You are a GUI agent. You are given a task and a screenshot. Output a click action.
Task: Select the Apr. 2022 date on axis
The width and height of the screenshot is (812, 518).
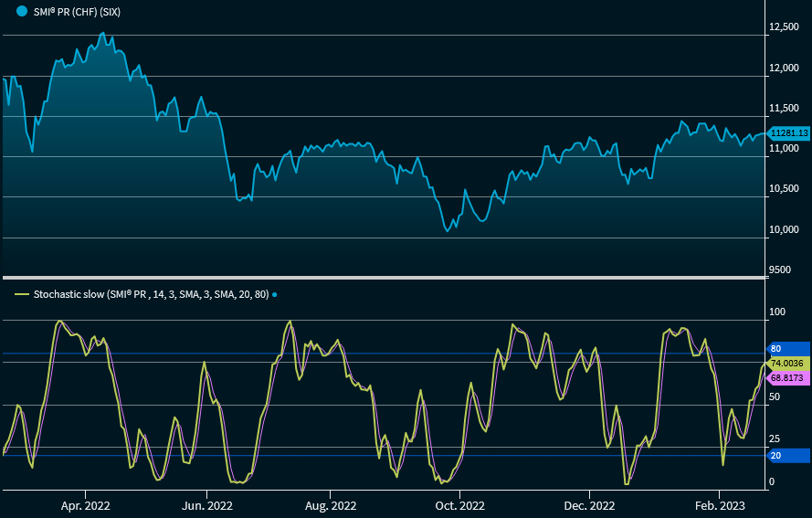pyautogui.click(x=85, y=504)
